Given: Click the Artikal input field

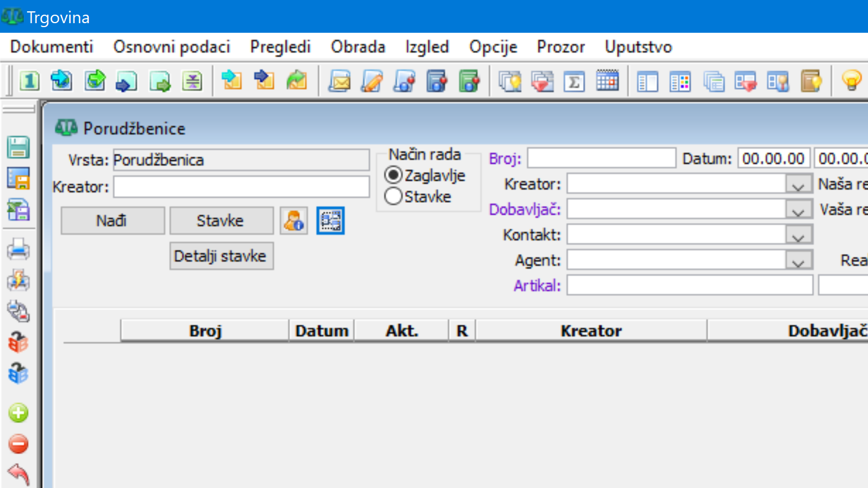Looking at the screenshot, I should point(690,285).
